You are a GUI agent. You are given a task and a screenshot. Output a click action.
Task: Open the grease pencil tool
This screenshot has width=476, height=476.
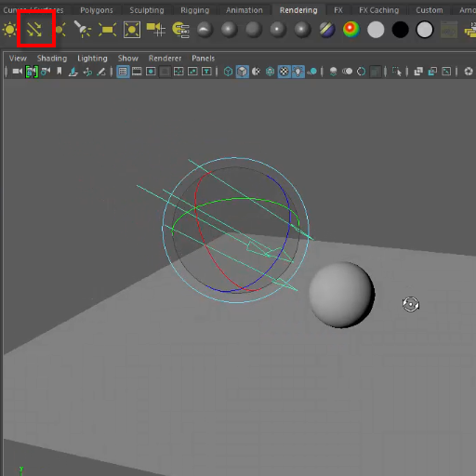point(101,72)
